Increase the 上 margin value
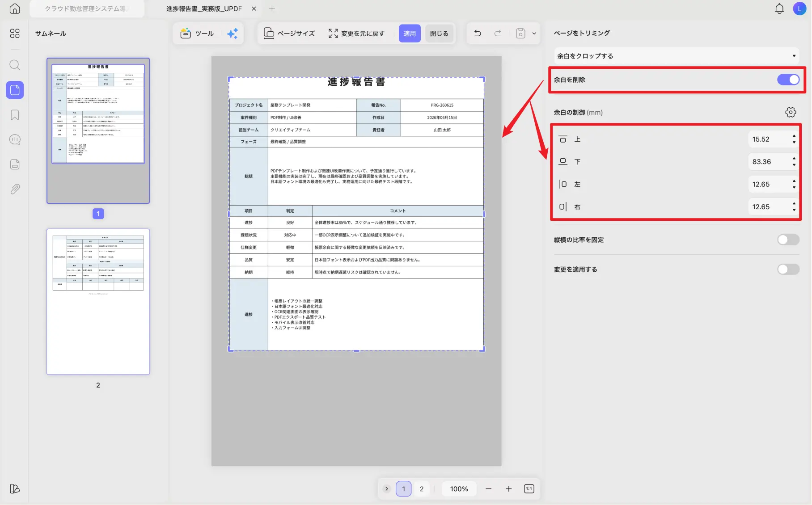The image size is (812, 505). 794,136
